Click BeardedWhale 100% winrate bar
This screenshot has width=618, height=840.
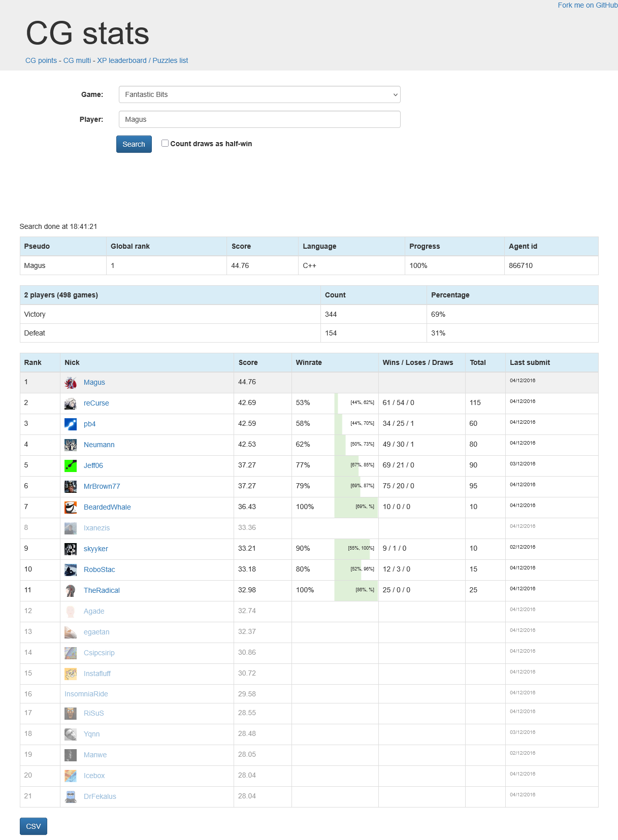point(356,507)
